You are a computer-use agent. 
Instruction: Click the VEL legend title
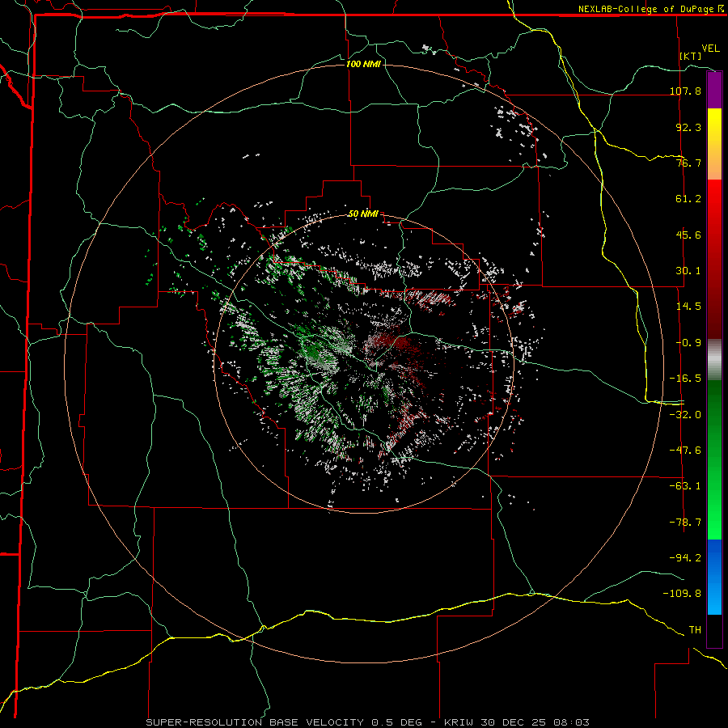[x=711, y=49]
